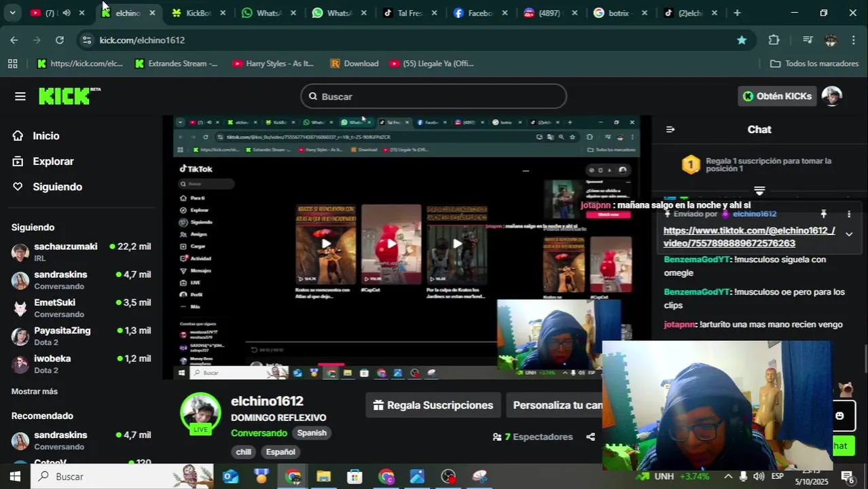This screenshot has height=489, width=868.
Task: Mute the YouTube tab audio icon
Action: coord(67,13)
